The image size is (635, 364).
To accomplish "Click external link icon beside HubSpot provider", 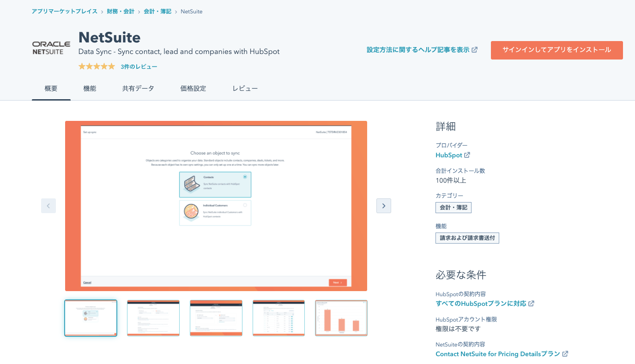I will click(467, 155).
